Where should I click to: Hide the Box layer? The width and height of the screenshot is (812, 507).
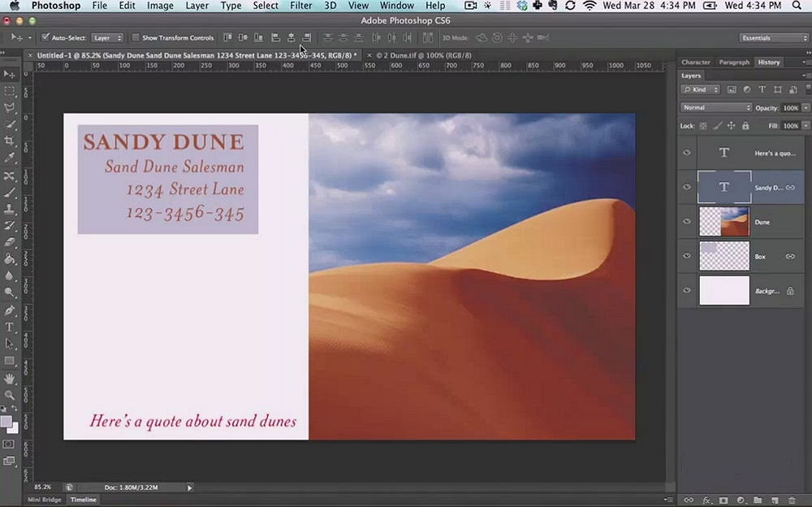click(x=687, y=256)
